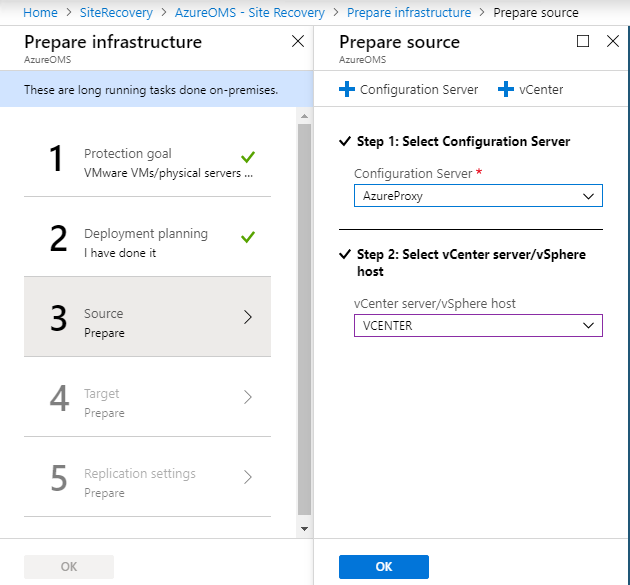Click green checkmark next to Protection goal
The width and height of the screenshot is (630, 585).
tap(248, 157)
